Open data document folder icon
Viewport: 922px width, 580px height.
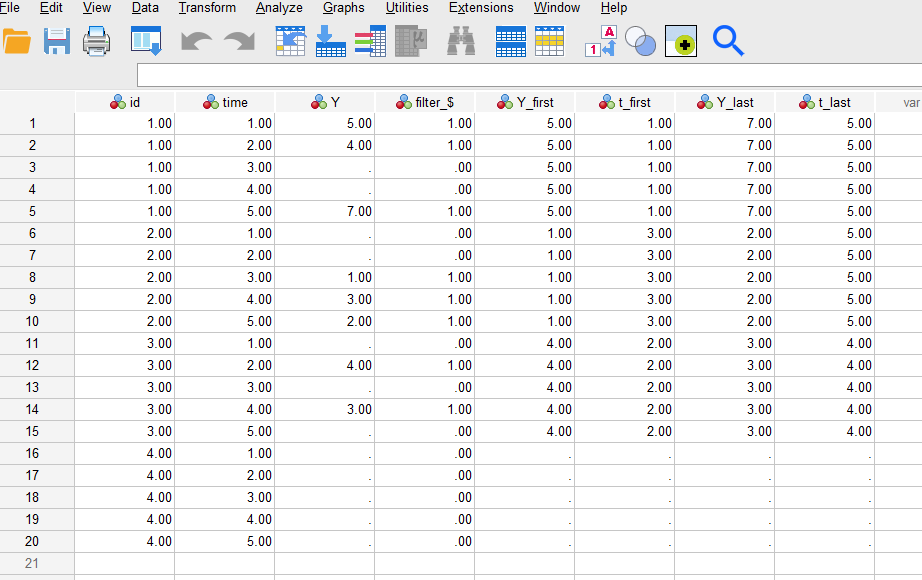[16, 41]
